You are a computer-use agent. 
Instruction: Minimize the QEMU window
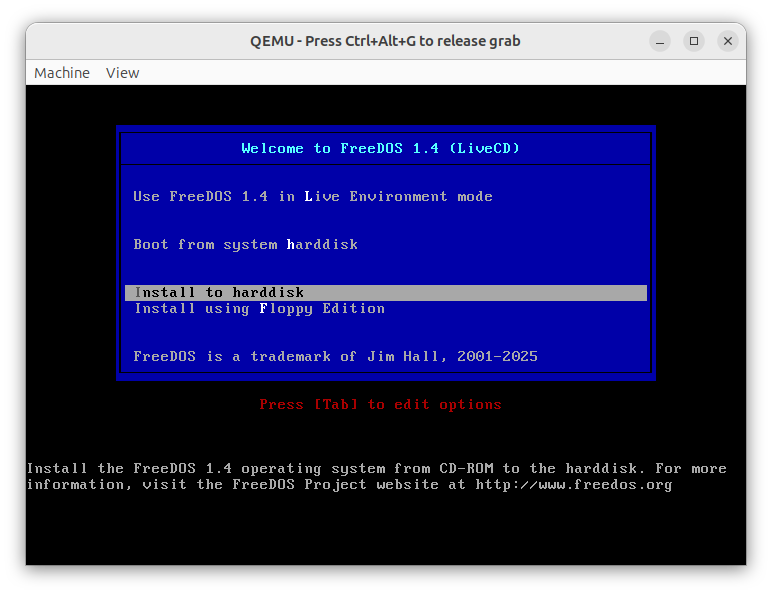pyautogui.click(x=660, y=41)
